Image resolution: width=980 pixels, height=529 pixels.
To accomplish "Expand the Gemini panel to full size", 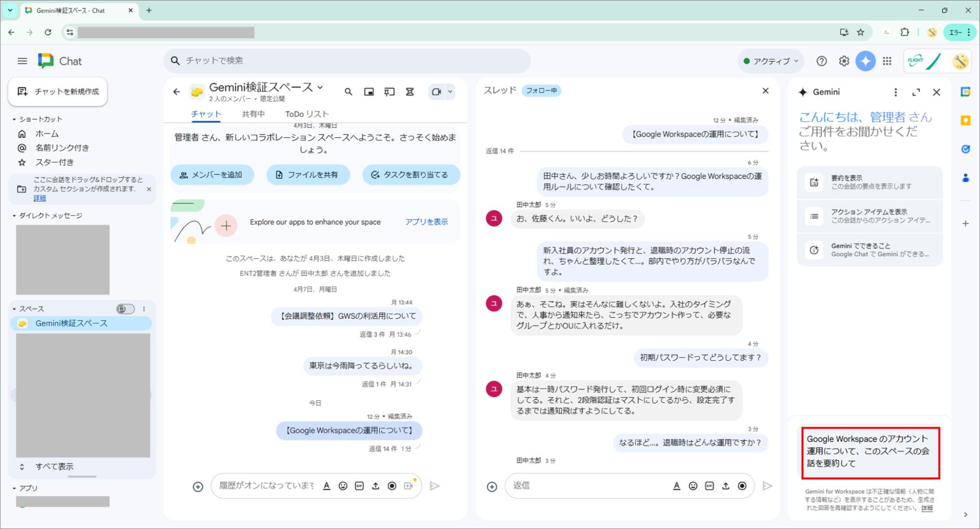I will (916, 92).
